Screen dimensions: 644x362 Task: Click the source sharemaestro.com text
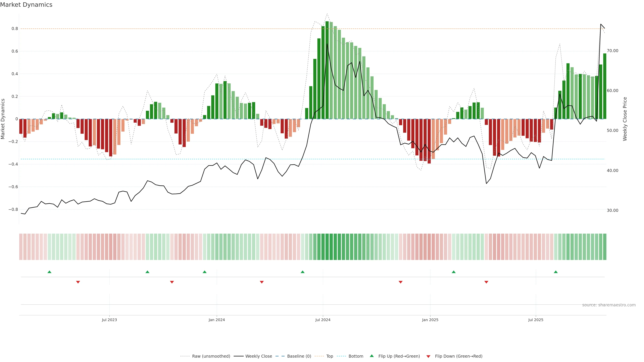click(609, 305)
